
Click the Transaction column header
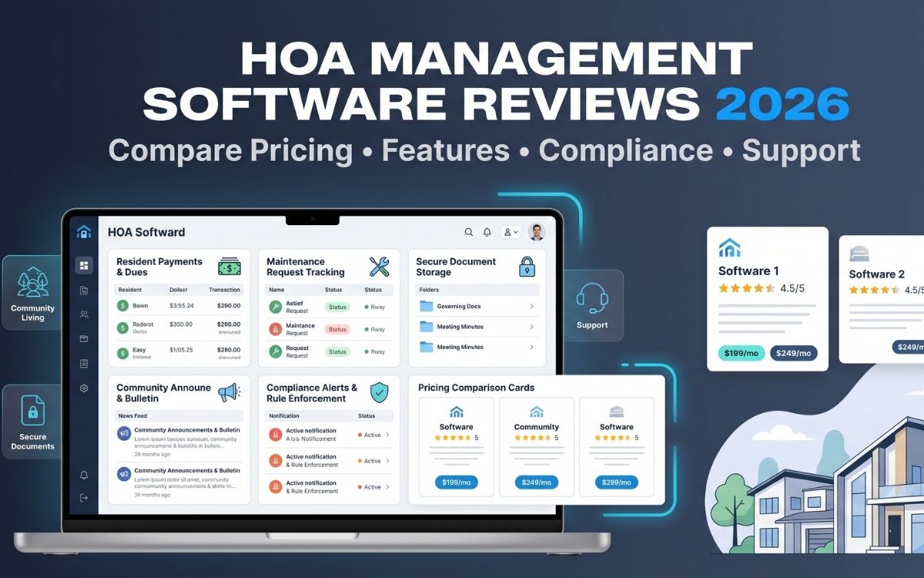point(225,290)
